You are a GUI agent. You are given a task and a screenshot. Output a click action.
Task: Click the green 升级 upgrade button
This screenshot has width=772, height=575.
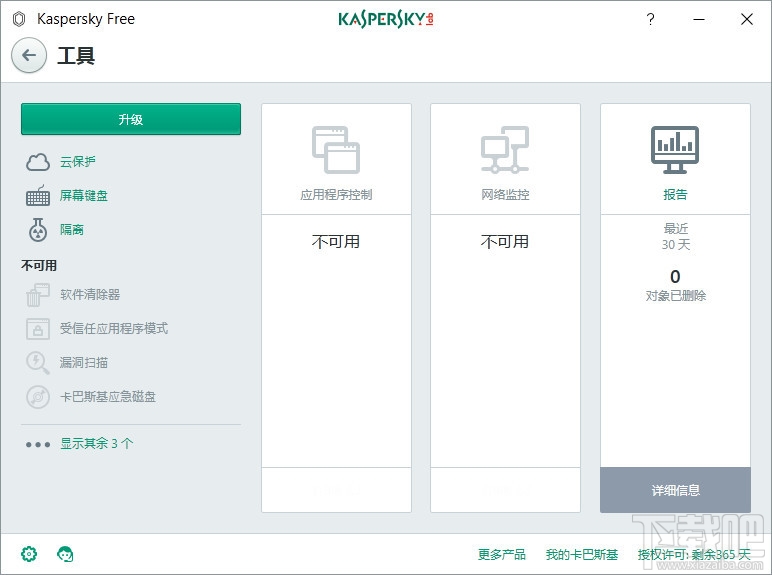coord(131,119)
